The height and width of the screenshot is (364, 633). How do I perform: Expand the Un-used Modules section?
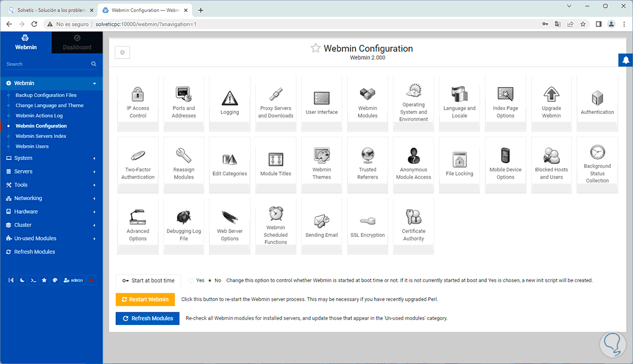tap(51, 238)
